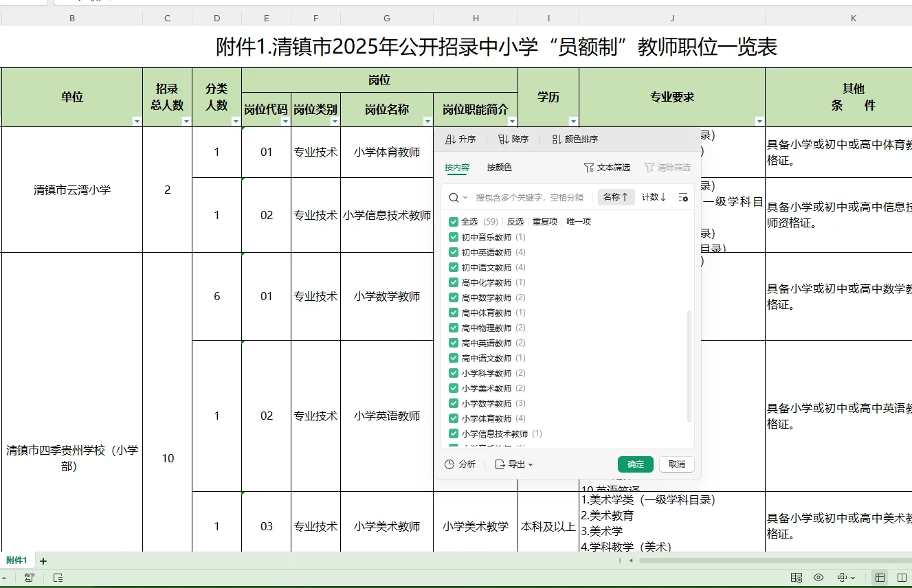Screen dimensions: 912x588
Task: Click 重复项 duplicates link
Action: click(x=545, y=222)
